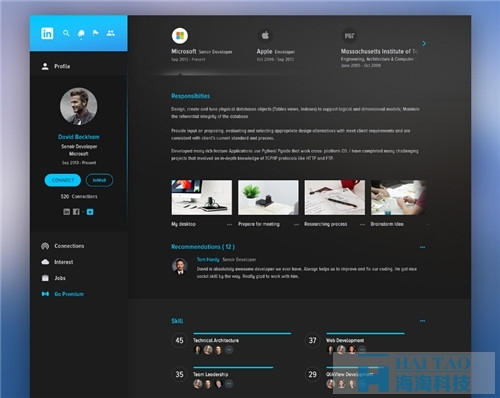
Task: Open Recommendations section more options dots
Action: 422,247
